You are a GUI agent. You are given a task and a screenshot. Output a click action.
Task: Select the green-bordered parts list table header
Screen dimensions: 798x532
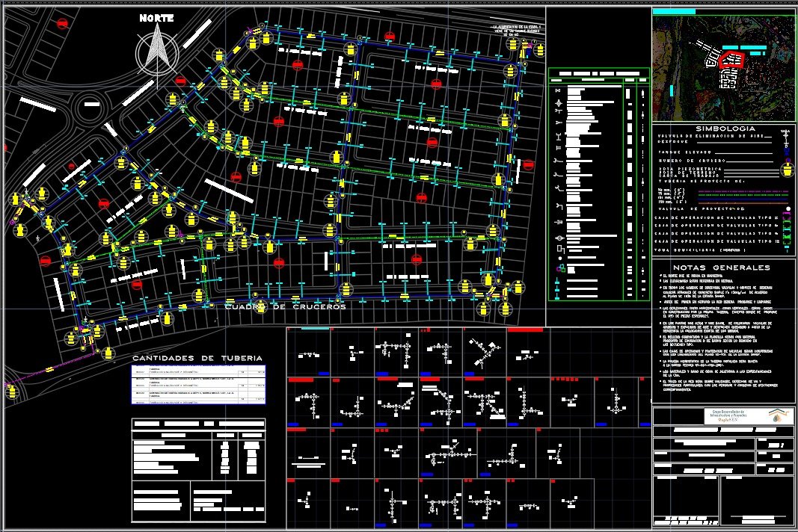click(x=598, y=73)
